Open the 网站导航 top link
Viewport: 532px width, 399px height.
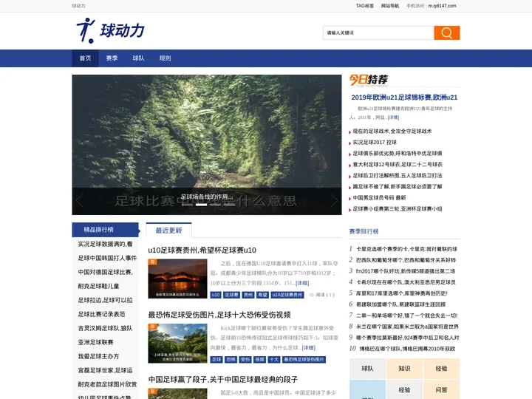tap(390, 6)
